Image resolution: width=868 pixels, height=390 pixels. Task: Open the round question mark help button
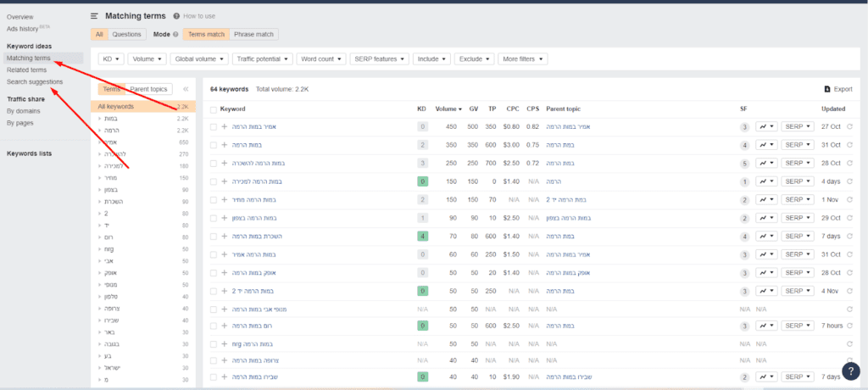(x=851, y=370)
